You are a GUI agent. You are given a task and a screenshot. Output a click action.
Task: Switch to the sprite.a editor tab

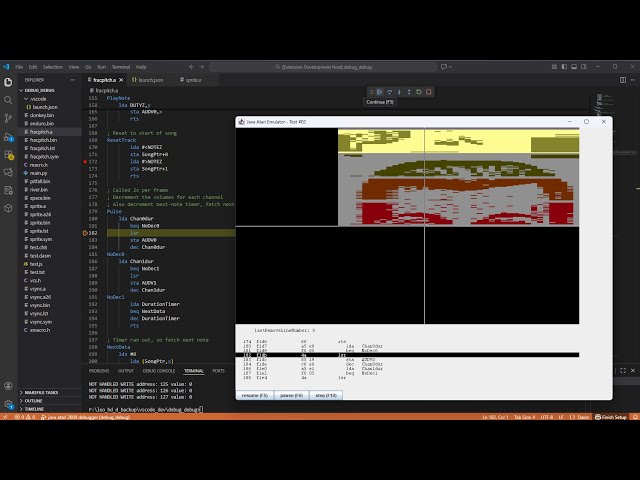tap(191, 80)
